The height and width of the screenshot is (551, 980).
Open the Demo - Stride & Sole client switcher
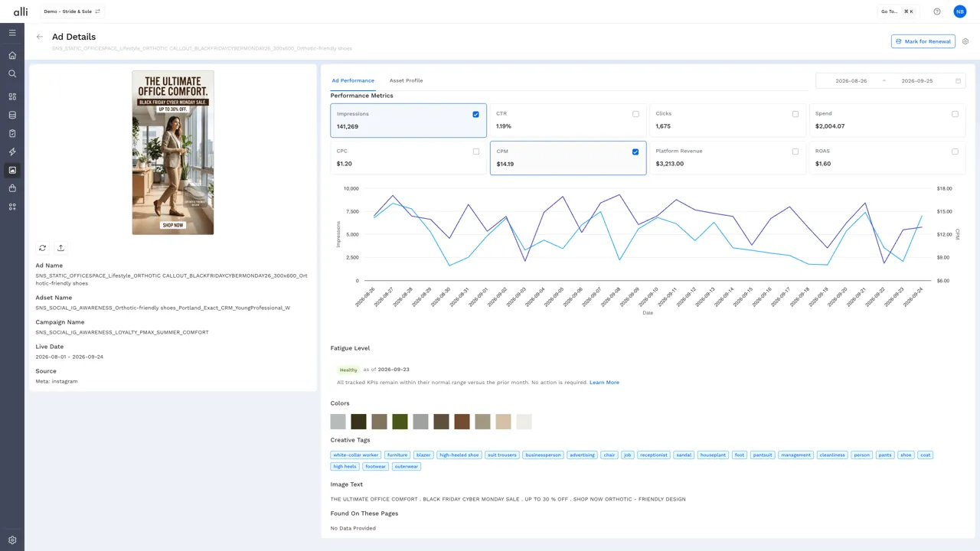(72, 11)
